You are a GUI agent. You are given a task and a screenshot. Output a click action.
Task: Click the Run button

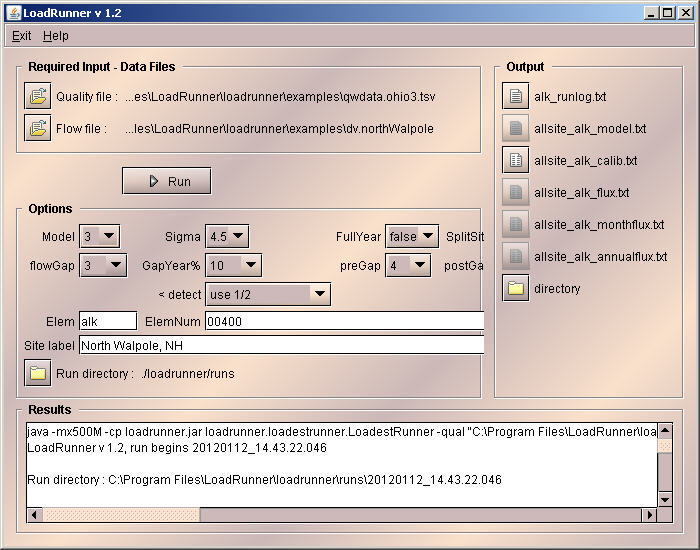[x=167, y=181]
